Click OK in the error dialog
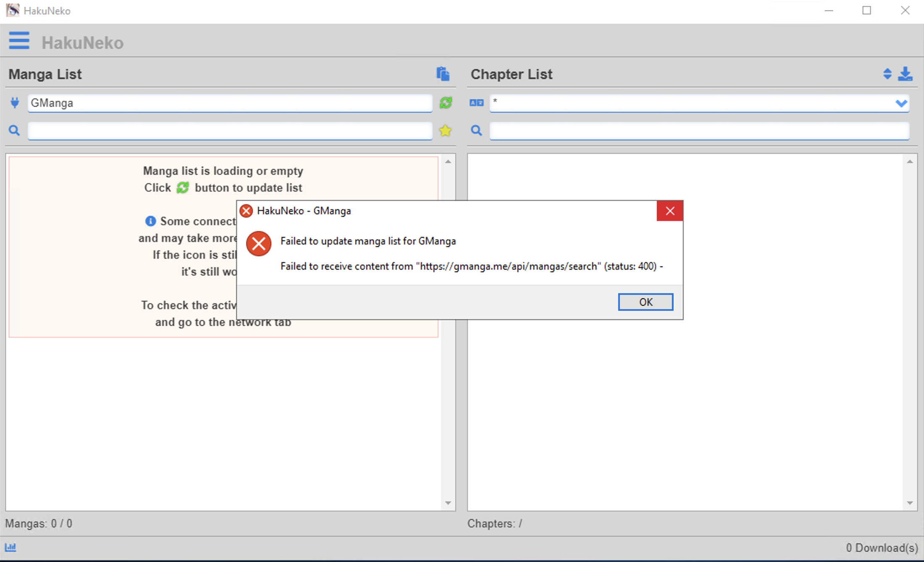This screenshot has width=924, height=562. (x=646, y=302)
